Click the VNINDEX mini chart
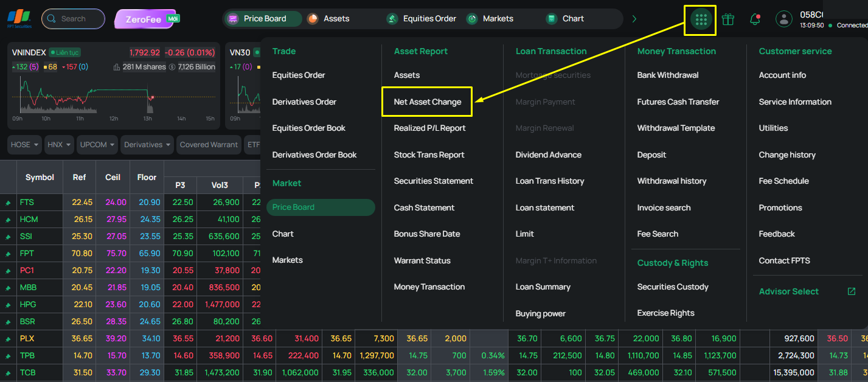Image resolution: width=868 pixels, height=382 pixels. [114, 95]
